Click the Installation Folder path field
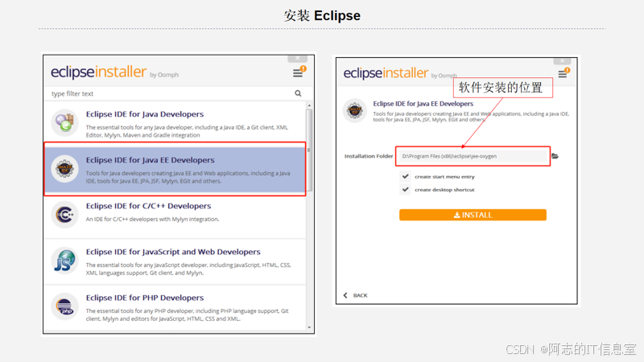644x362 pixels. pyautogui.click(x=473, y=156)
